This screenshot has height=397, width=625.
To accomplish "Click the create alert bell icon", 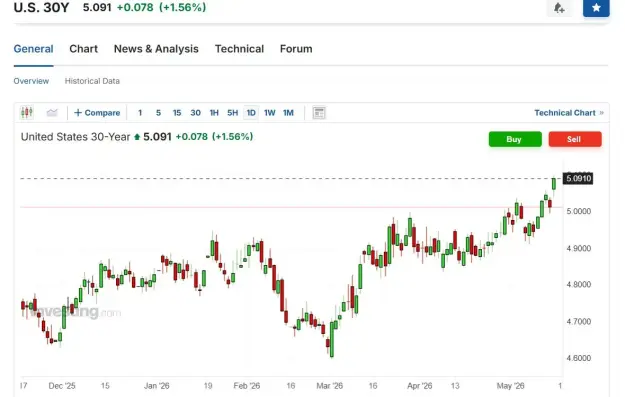I will (x=559, y=8).
